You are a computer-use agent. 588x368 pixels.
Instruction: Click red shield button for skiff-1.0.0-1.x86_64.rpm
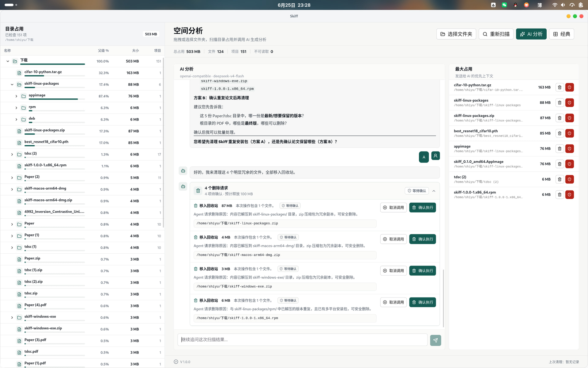point(569,195)
